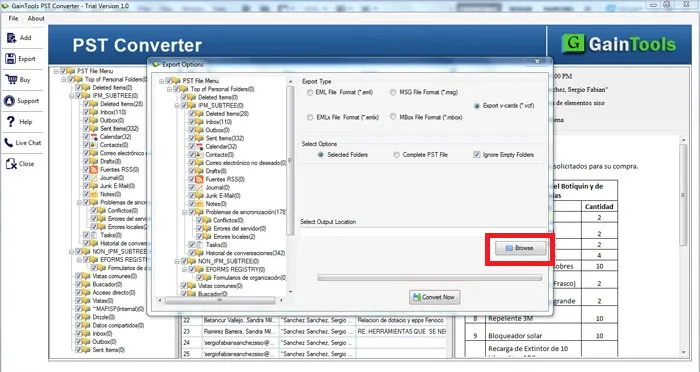
Task: Select MBox File Format radio button
Action: coord(393,117)
